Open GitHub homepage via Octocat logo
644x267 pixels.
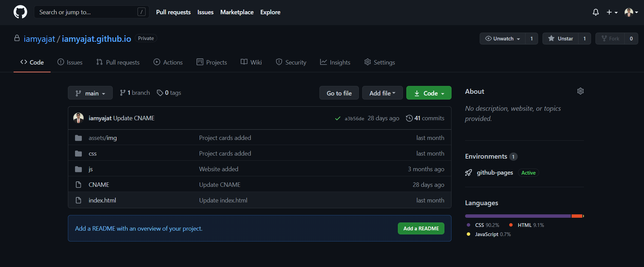[20, 12]
